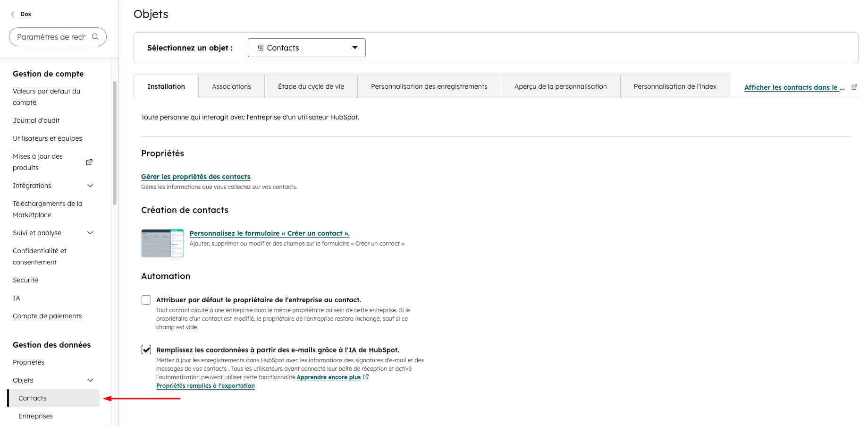Select Entreprises in the sidebar
Image resolution: width=868 pixels, height=426 pixels.
pos(36,416)
